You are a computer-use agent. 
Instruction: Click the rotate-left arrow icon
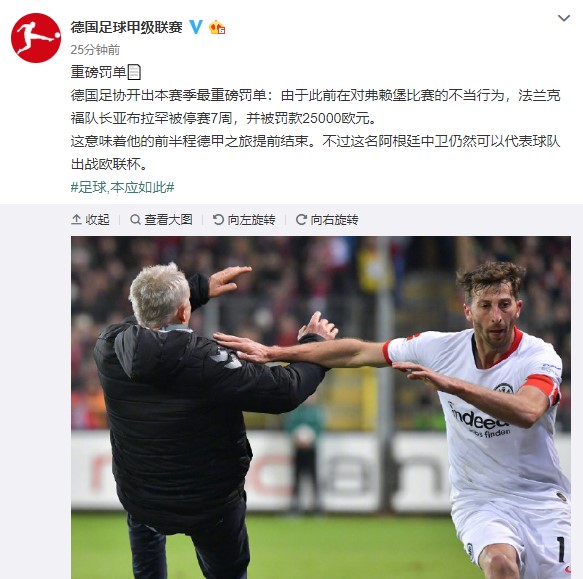pos(218,219)
